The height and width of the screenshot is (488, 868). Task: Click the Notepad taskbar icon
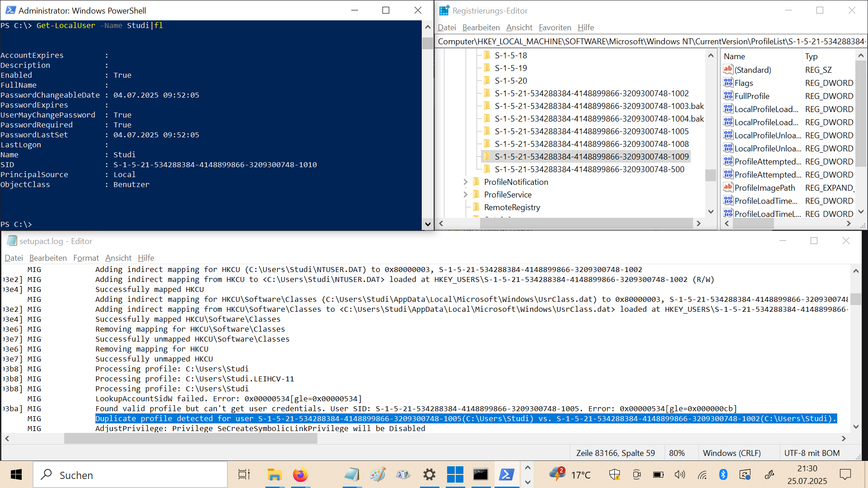(352, 475)
